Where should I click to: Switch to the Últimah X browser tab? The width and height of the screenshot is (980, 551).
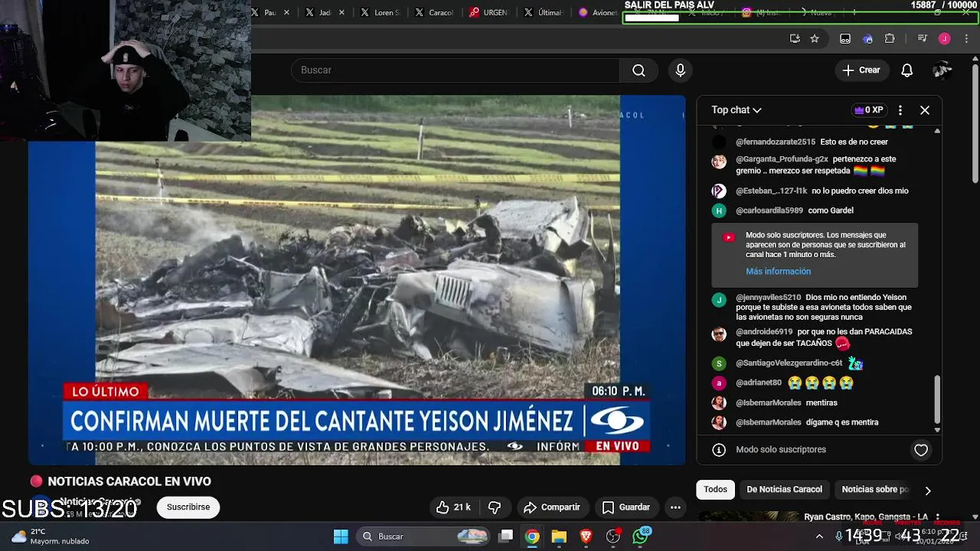point(545,13)
